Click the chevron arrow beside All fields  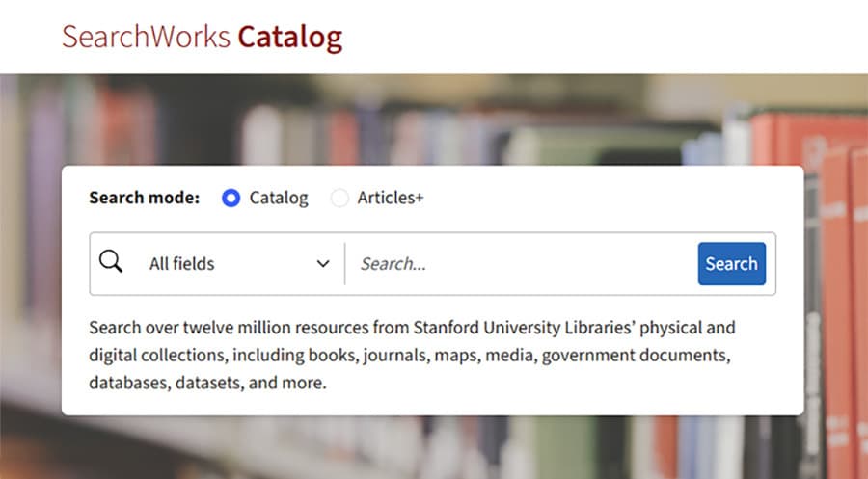point(323,264)
